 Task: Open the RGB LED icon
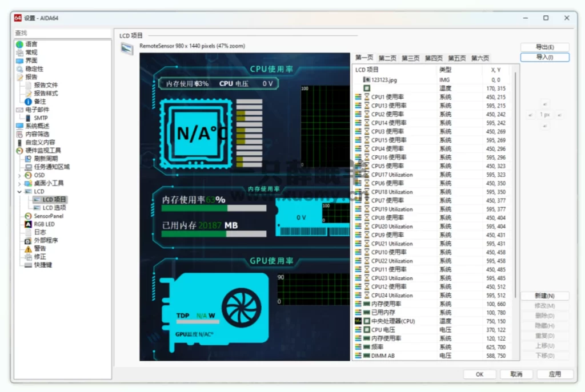click(x=28, y=224)
